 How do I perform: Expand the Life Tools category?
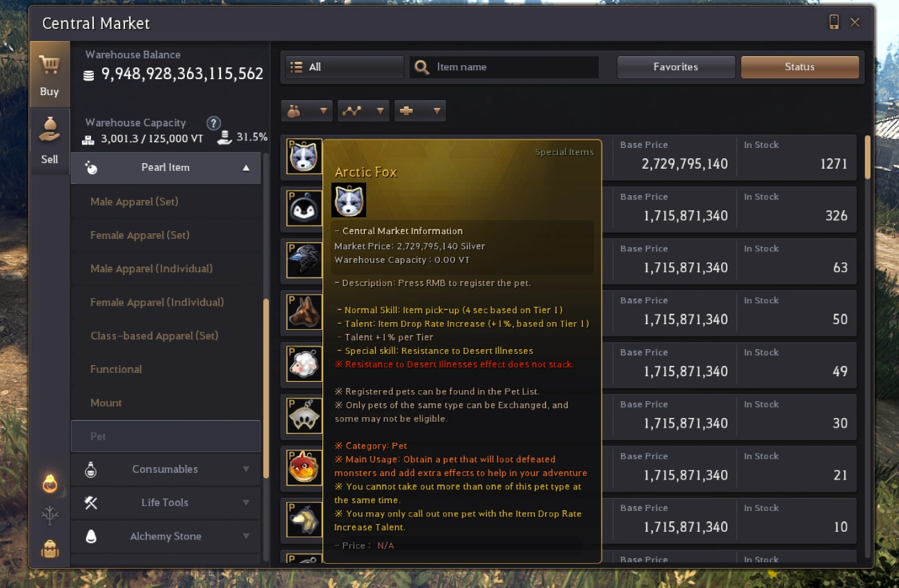point(165,503)
